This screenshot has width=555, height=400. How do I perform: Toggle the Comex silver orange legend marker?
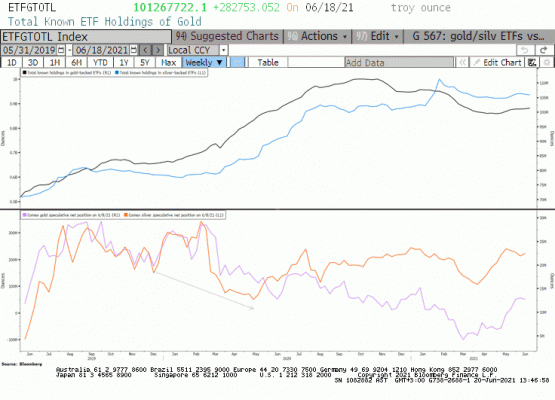click(x=126, y=215)
